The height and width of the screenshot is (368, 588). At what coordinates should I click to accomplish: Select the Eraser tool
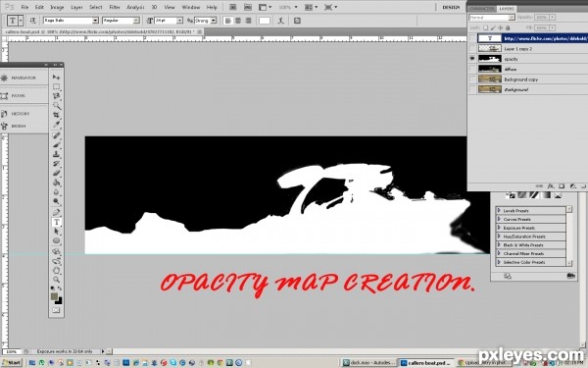point(56,173)
